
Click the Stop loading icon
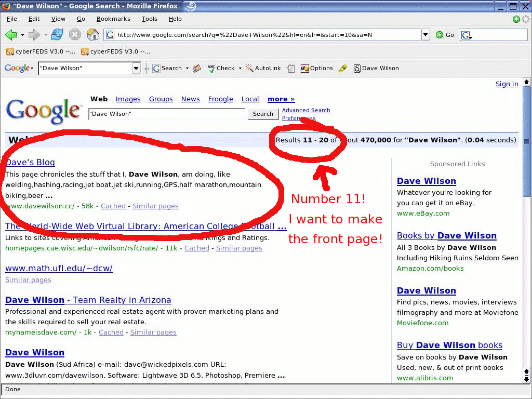pyautogui.click(x=75, y=35)
